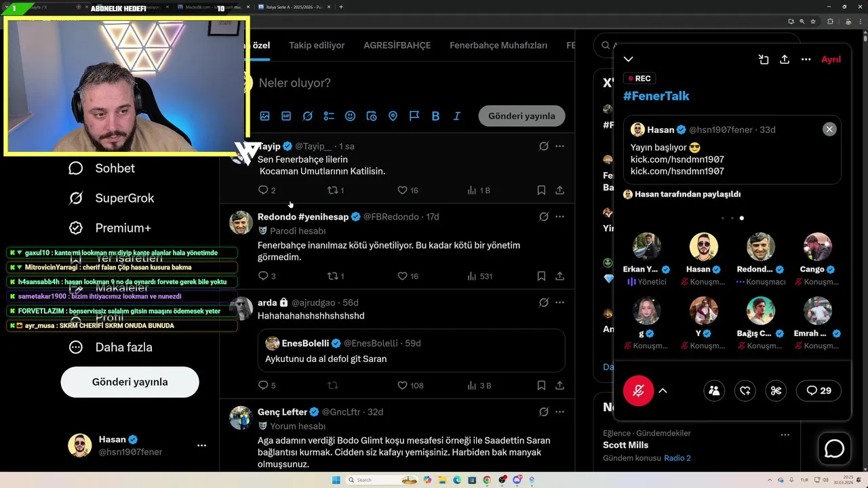Open the emoji picker in the composer
The height and width of the screenshot is (488, 868).
[350, 116]
